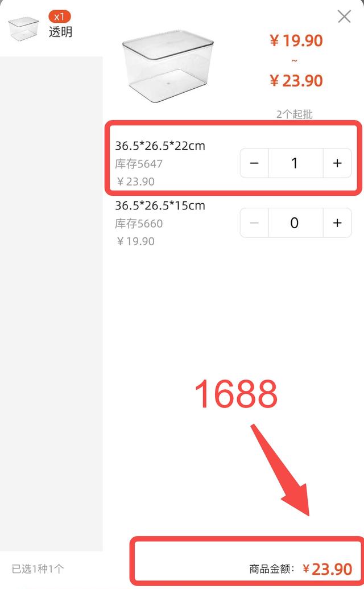
Task: Click the 36.5*26.5*15cm size label
Action: [x=160, y=205]
